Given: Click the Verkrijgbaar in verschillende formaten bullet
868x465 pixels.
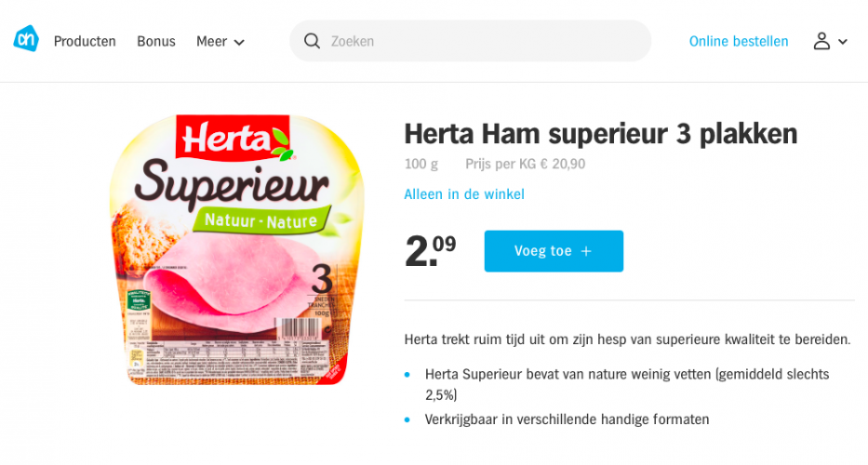Looking at the screenshot, I should (x=567, y=419).
